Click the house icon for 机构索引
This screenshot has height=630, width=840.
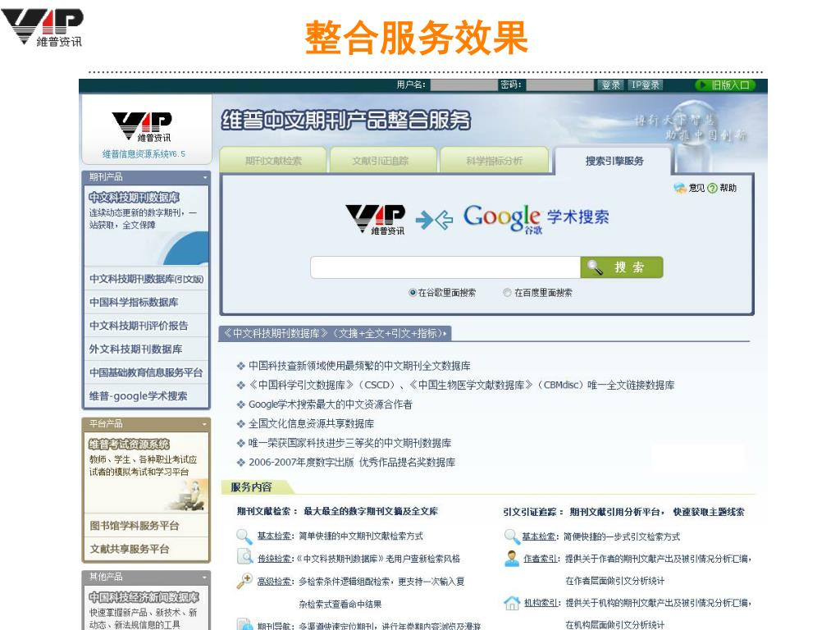512,603
